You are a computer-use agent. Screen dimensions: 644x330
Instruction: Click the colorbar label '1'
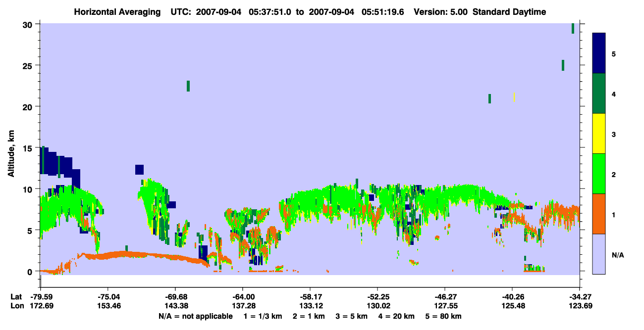(614, 215)
